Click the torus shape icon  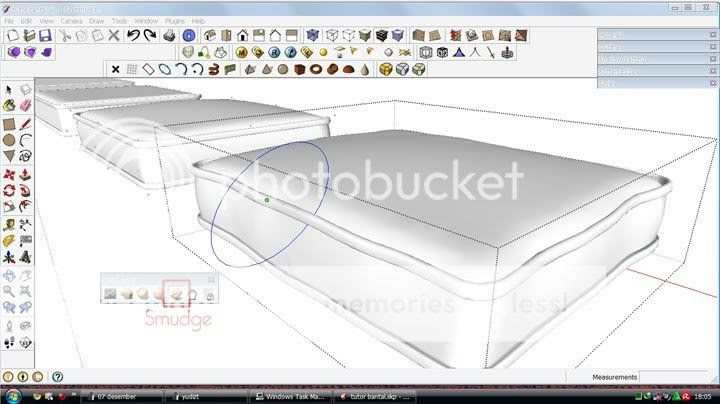(x=316, y=69)
